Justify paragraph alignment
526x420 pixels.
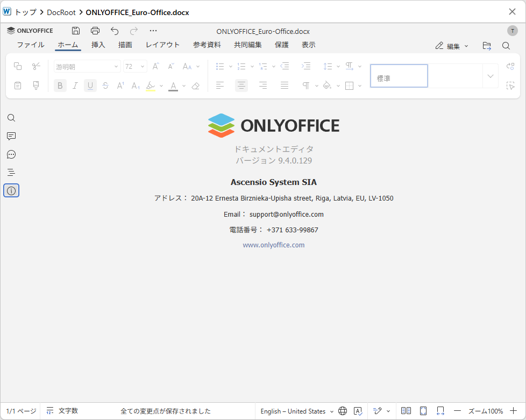(285, 86)
